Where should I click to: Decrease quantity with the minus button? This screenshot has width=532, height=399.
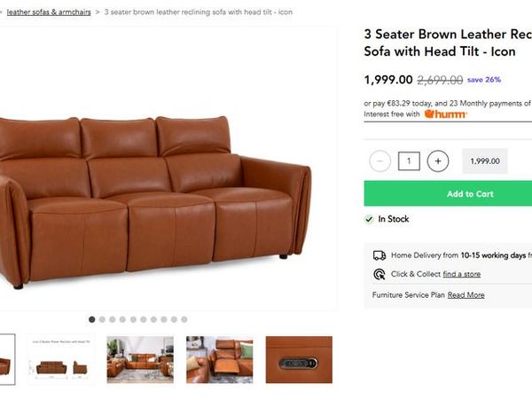[379, 160]
